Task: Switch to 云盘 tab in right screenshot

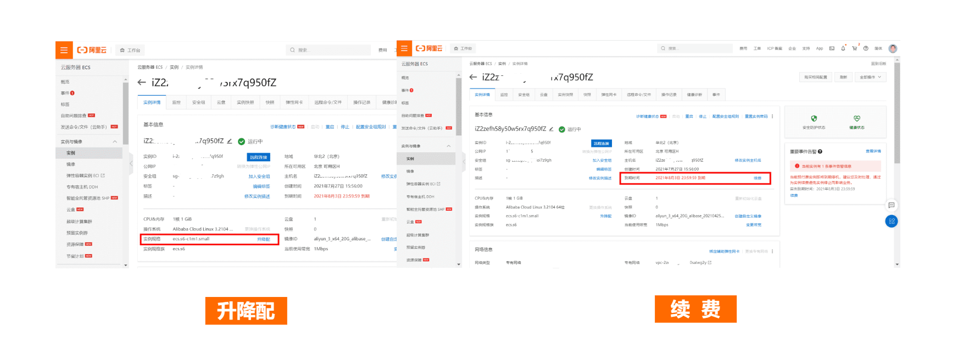Action: (544, 95)
